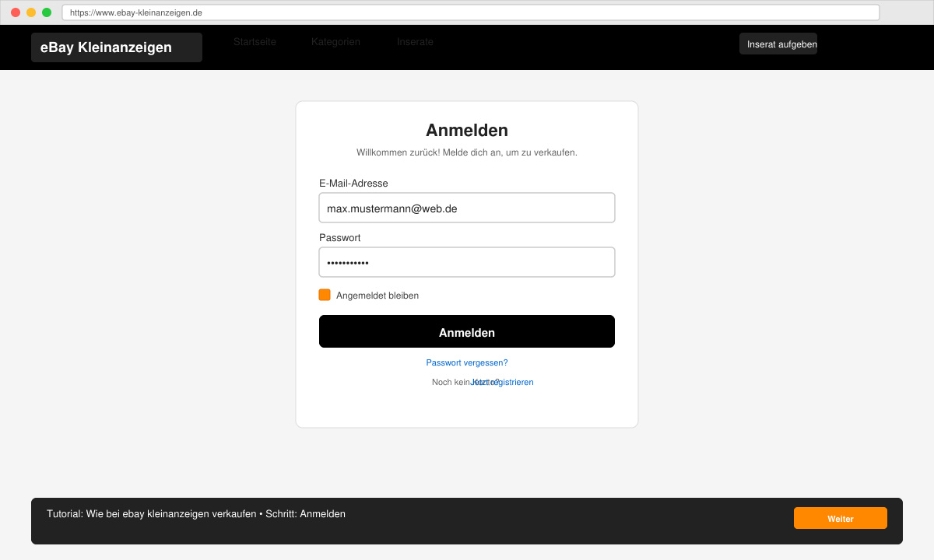
Task: Focus the Passwort input field
Action: [x=467, y=262]
